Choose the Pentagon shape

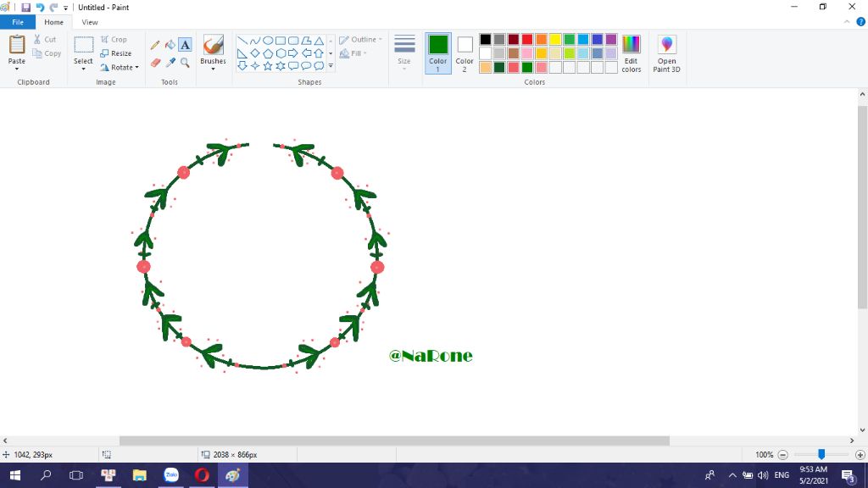267,53
